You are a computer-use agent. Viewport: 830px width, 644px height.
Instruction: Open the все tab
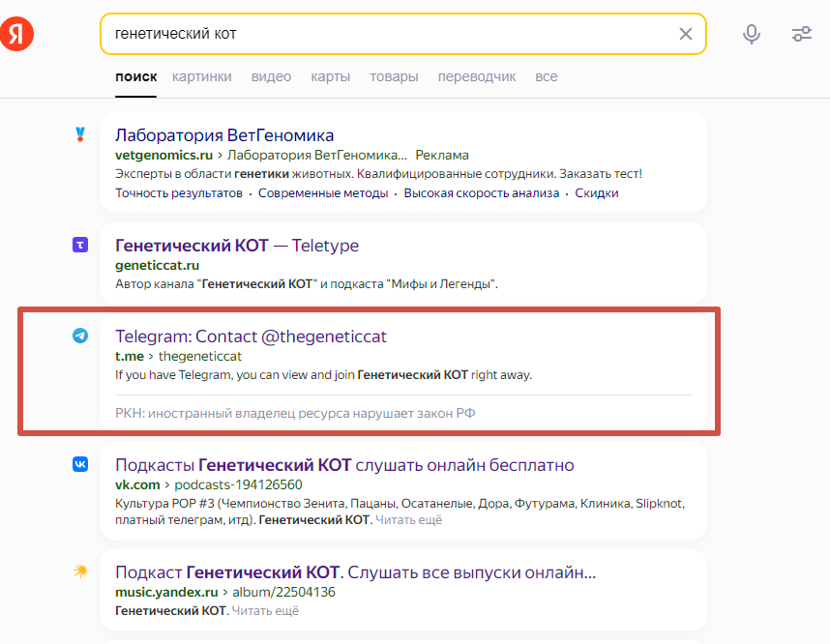click(546, 76)
